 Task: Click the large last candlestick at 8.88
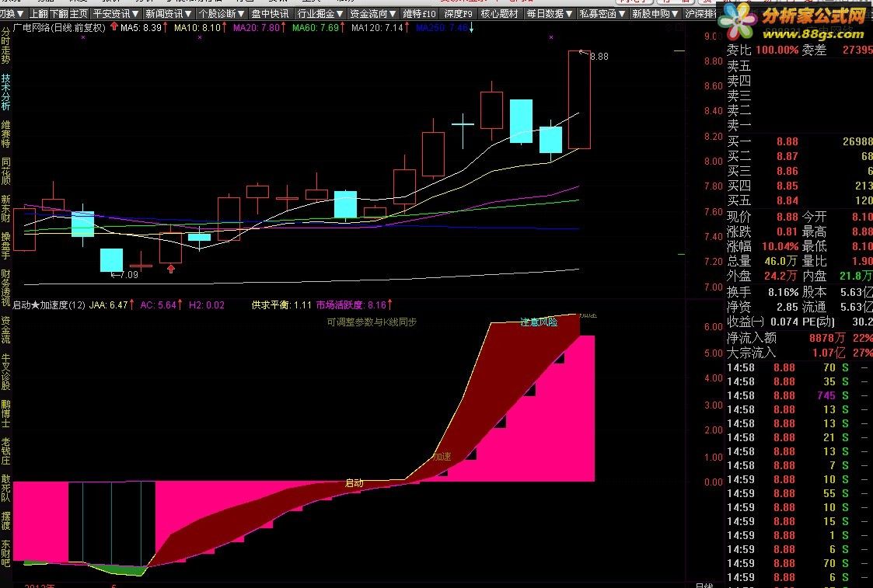[x=580, y=99]
